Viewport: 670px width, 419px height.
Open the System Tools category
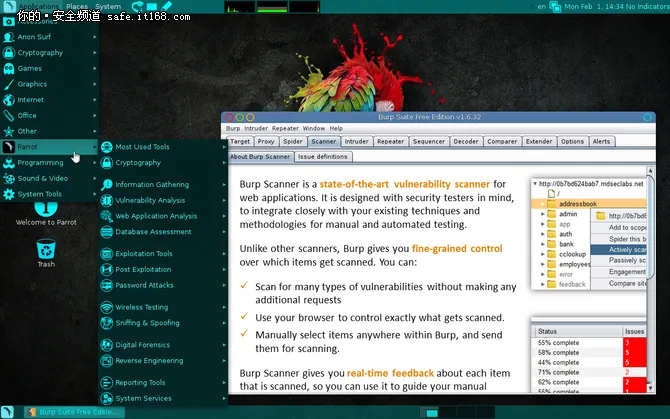[49, 194]
